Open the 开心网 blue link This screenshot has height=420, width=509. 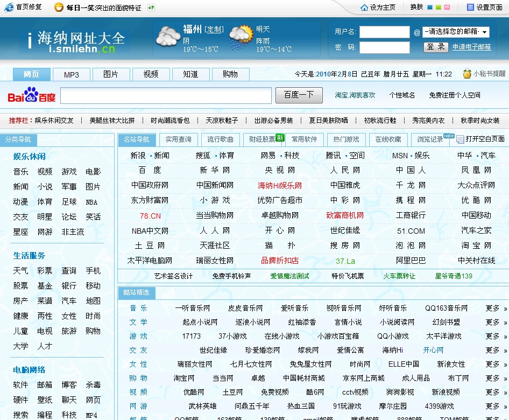click(x=433, y=350)
